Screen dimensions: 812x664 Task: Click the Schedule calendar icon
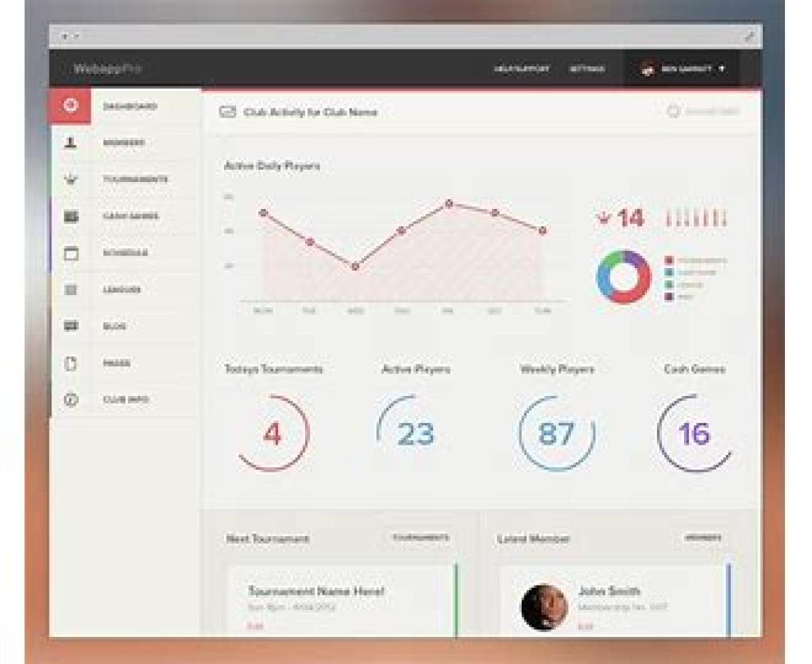tap(70, 253)
